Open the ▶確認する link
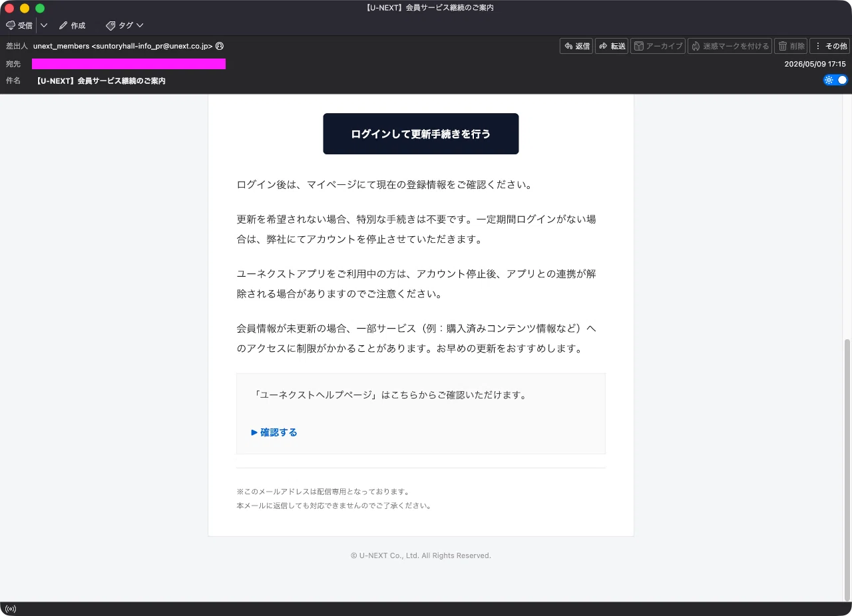 click(x=274, y=432)
